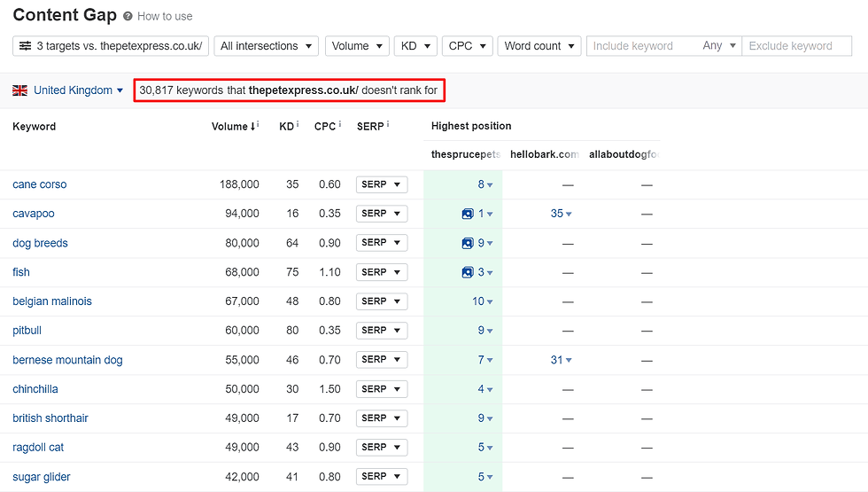The image size is (868, 492).
Task: Open the SERP dropdown for pitbull
Action: pyautogui.click(x=382, y=330)
